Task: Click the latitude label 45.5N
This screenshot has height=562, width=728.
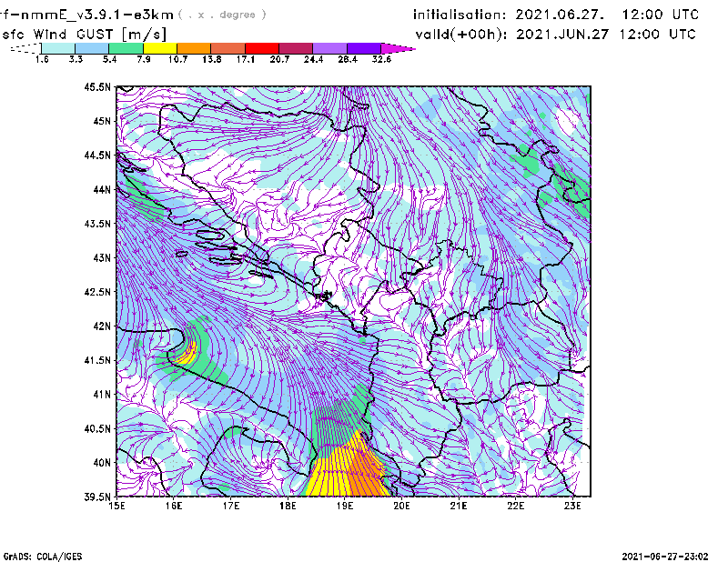Action: 97,86
